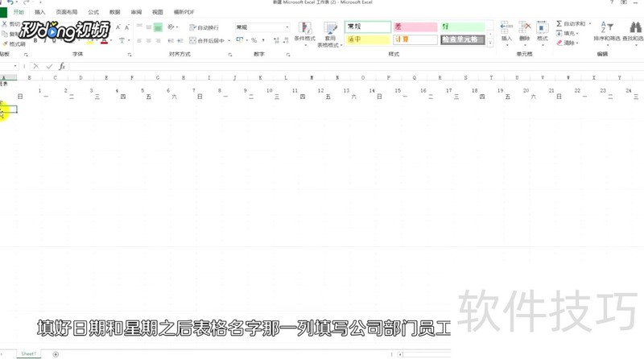Align text right icon
Viewport: 644px width, 359px height.
[158, 41]
